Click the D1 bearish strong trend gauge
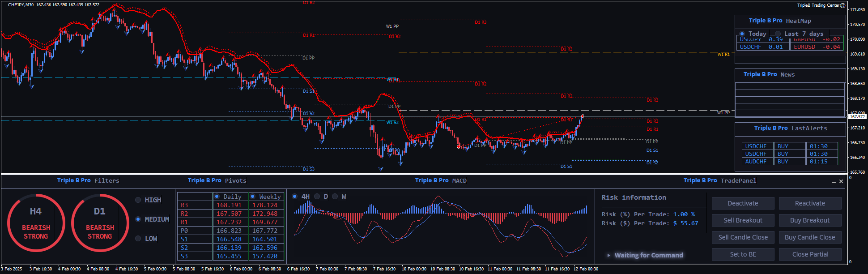 [x=100, y=223]
